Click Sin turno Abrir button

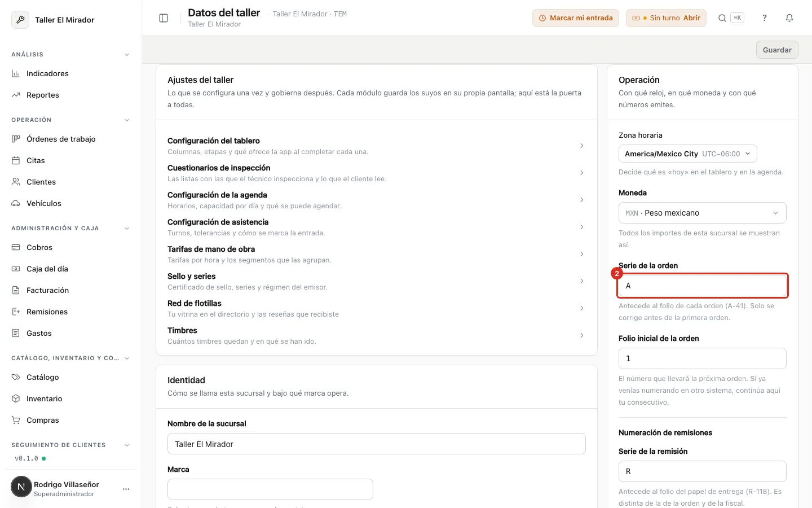point(666,18)
